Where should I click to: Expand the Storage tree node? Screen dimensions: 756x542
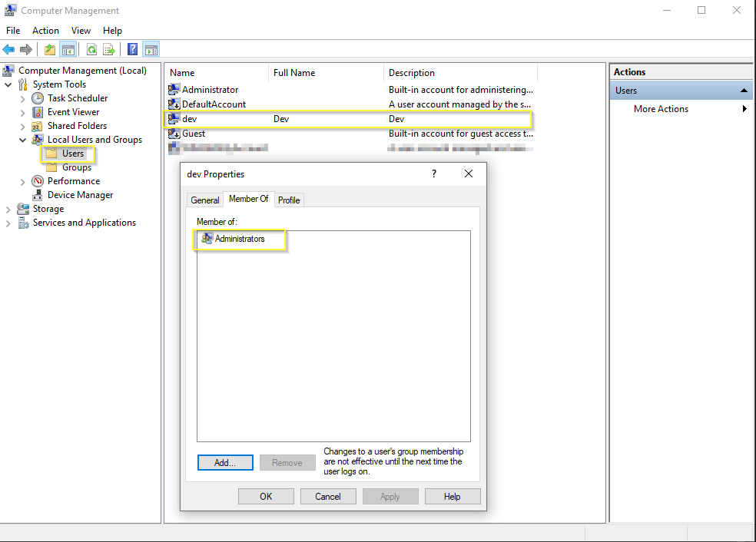click(8, 209)
